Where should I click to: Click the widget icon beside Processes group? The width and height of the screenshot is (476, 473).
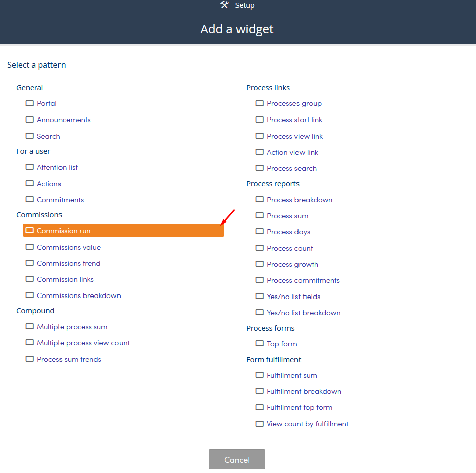(x=260, y=103)
